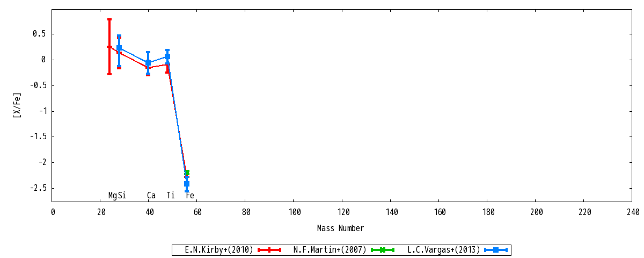Click the E.N.Kirby+(2010) legend label
Viewport: 644px width, 258px height.
[218, 250]
